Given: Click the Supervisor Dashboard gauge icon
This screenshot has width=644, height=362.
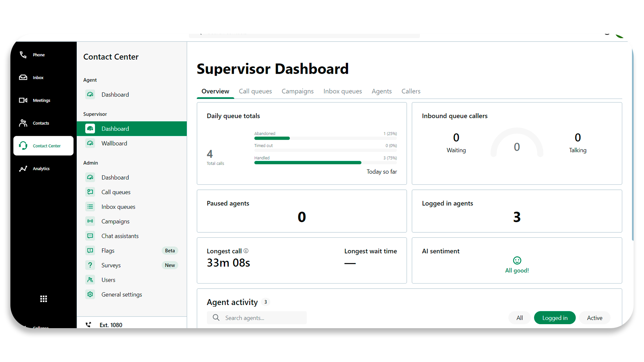Looking at the screenshot, I should point(90,129).
